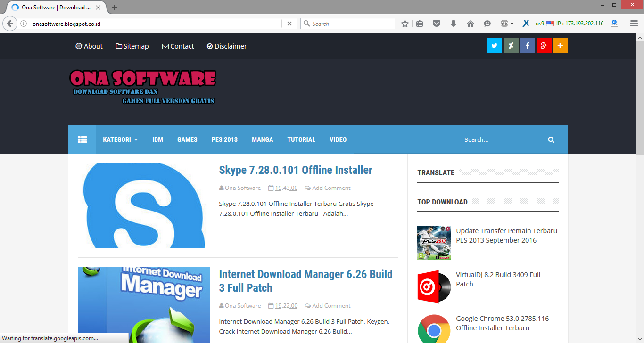
Task: Open the downloads arrow icon
Action: click(454, 24)
